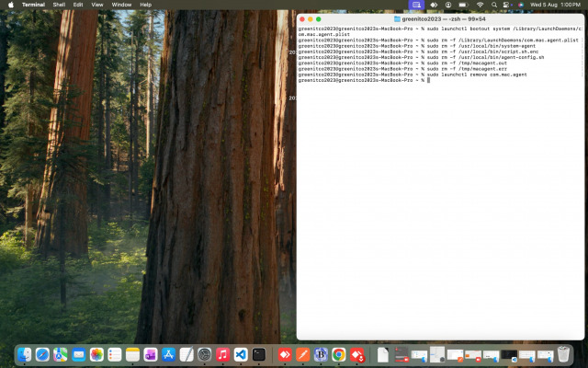
Task: Open the Window menu
Action: [121, 5]
